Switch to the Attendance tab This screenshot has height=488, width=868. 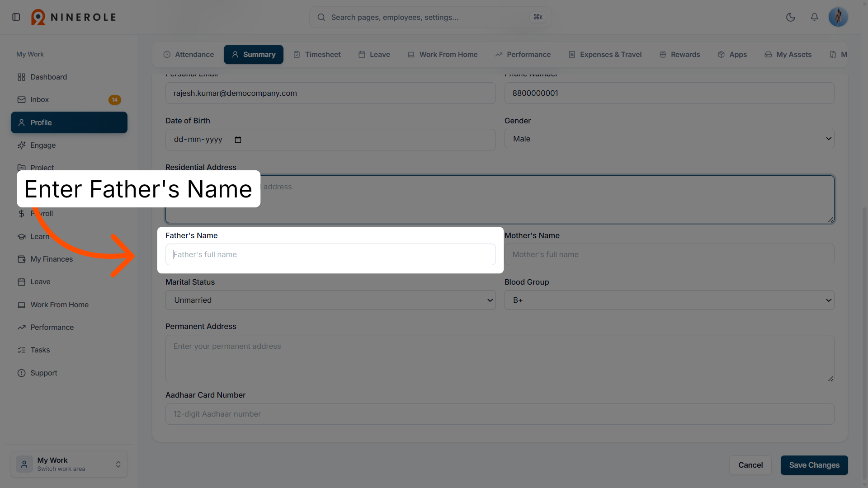click(189, 54)
